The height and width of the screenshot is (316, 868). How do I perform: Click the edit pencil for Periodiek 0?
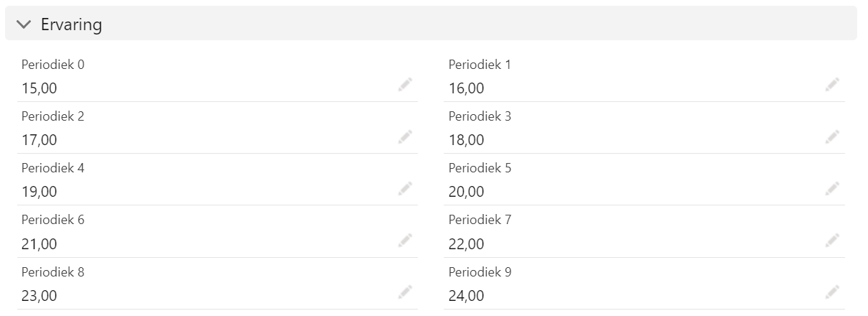click(x=406, y=85)
